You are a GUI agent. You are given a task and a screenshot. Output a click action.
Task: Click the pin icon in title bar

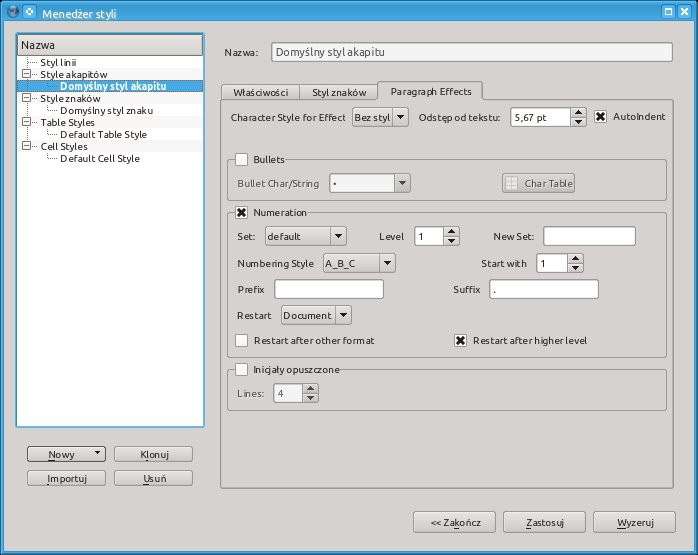click(x=29, y=11)
